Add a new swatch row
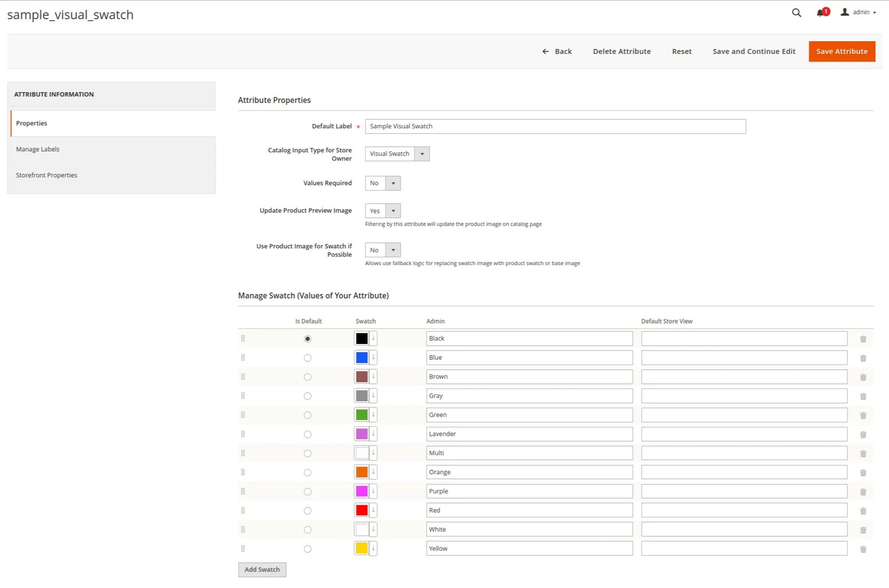889x588 pixels. click(262, 570)
